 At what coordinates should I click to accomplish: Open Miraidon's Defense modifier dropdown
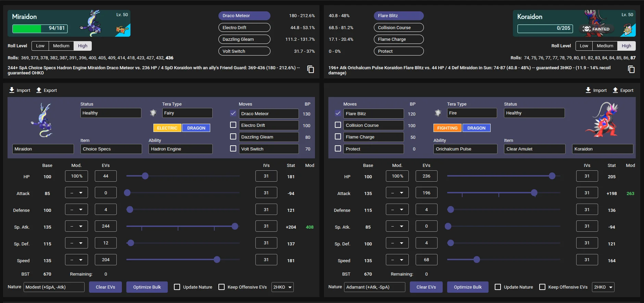tap(76, 209)
